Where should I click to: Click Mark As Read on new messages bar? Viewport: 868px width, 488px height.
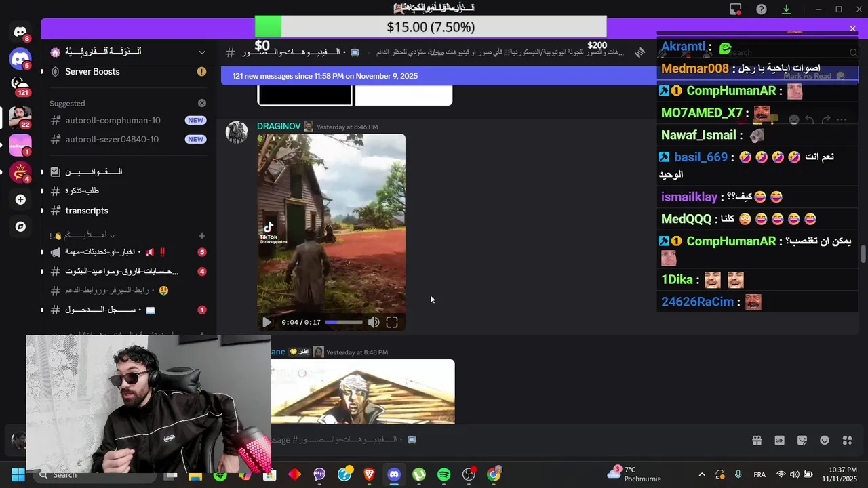pyautogui.click(x=814, y=76)
